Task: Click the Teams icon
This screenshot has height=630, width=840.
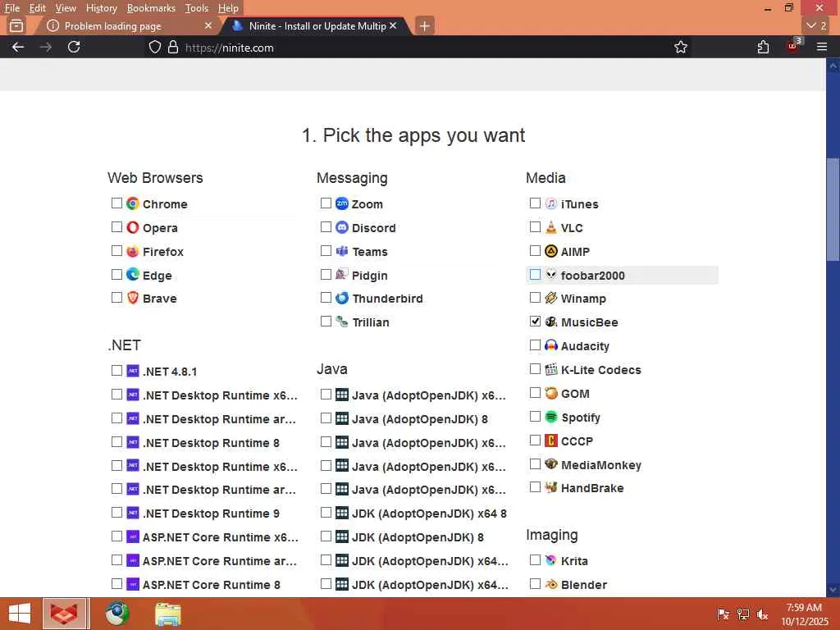Action: click(x=342, y=251)
